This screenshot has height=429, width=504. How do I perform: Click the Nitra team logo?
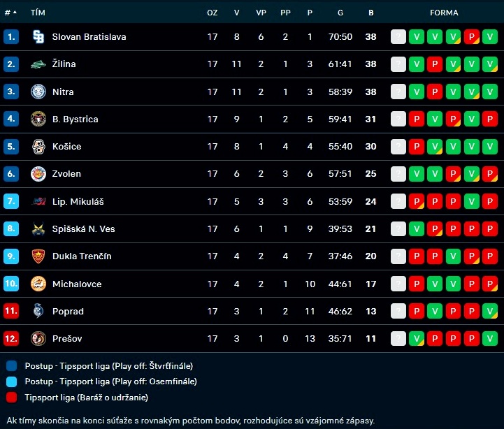coord(38,92)
